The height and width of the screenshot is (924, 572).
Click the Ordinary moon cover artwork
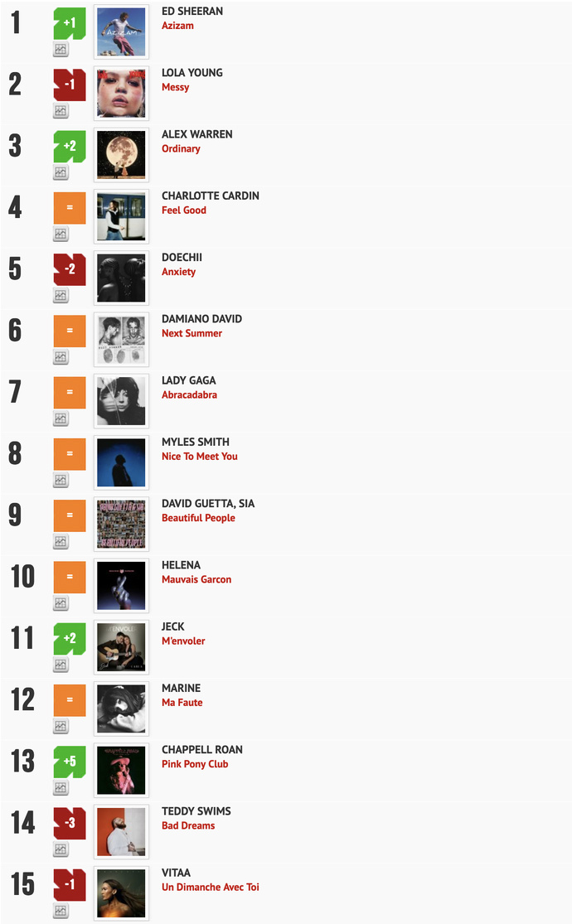tap(121, 155)
